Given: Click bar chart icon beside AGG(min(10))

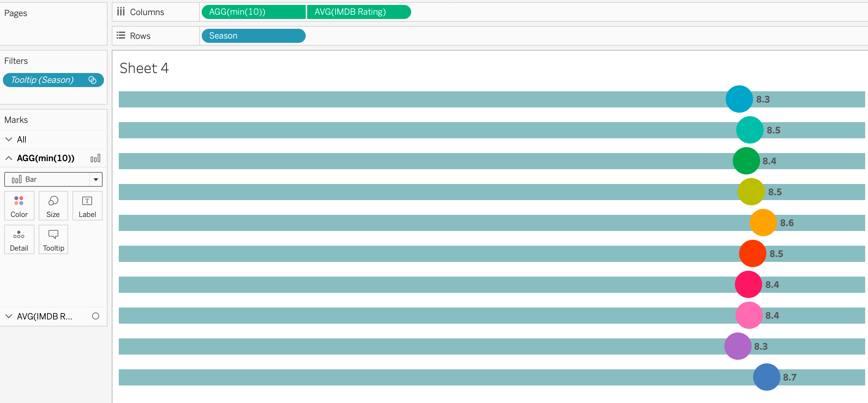Looking at the screenshot, I should [95, 158].
